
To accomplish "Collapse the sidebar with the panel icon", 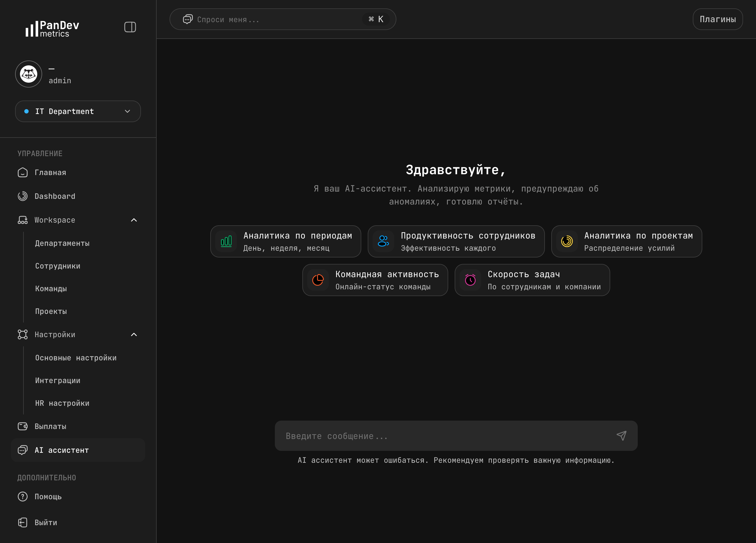I will 130,27.
